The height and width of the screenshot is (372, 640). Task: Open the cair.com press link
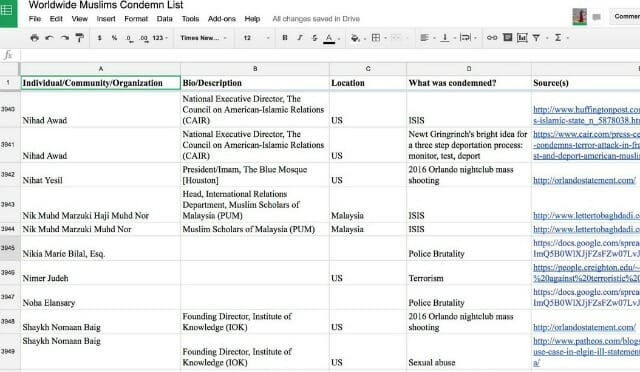pos(587,145)
